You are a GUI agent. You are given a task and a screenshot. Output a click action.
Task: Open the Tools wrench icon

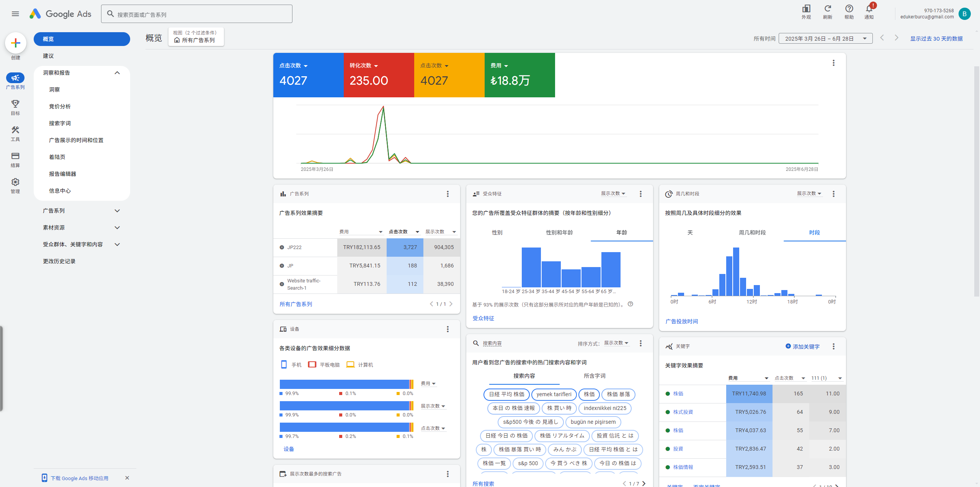(x=15, y=130)
